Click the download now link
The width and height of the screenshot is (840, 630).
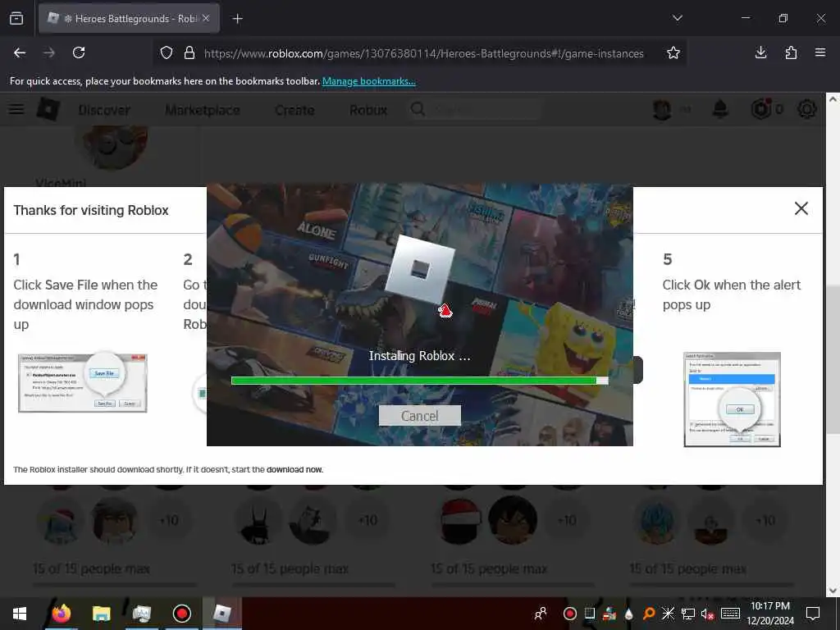[294, 470]
